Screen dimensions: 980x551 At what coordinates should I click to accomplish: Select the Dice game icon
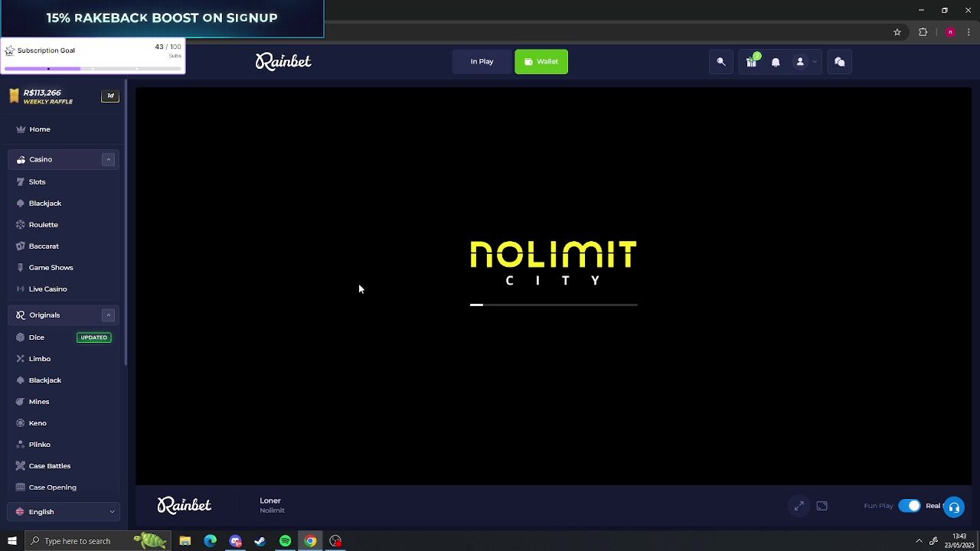[x=21, y=337]
